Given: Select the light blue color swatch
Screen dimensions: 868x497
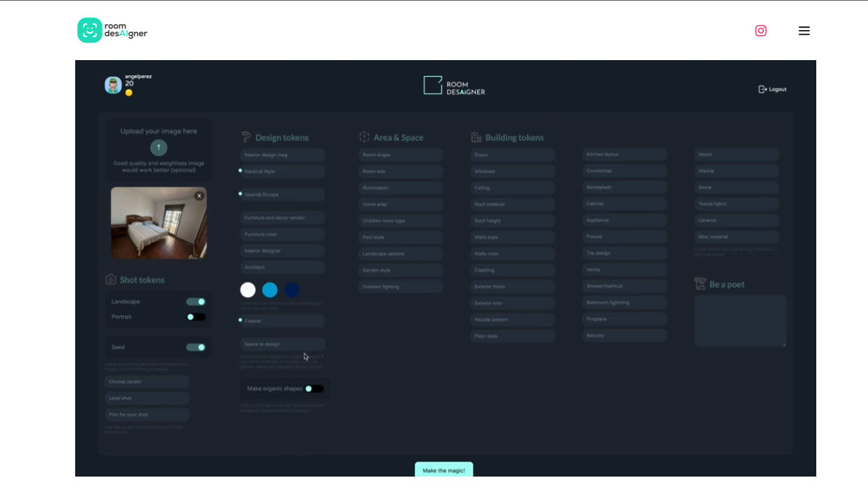Looking at the screenshot, I should [269, 290].
